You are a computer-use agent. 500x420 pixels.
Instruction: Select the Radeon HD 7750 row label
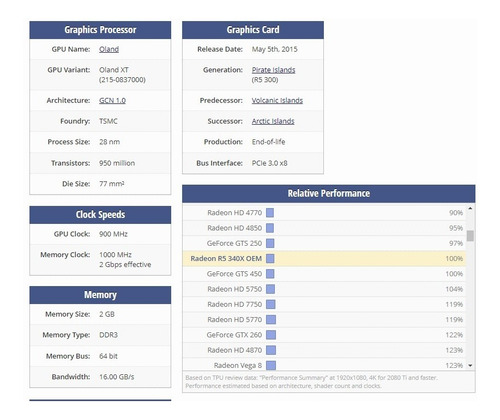(234, 304)
